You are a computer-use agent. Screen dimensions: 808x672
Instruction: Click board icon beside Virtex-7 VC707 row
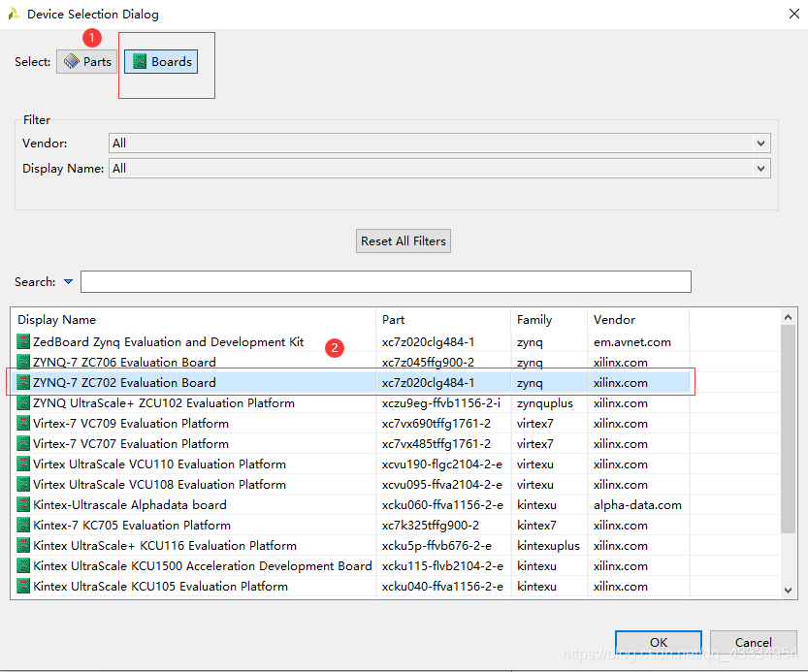point(23,443)
